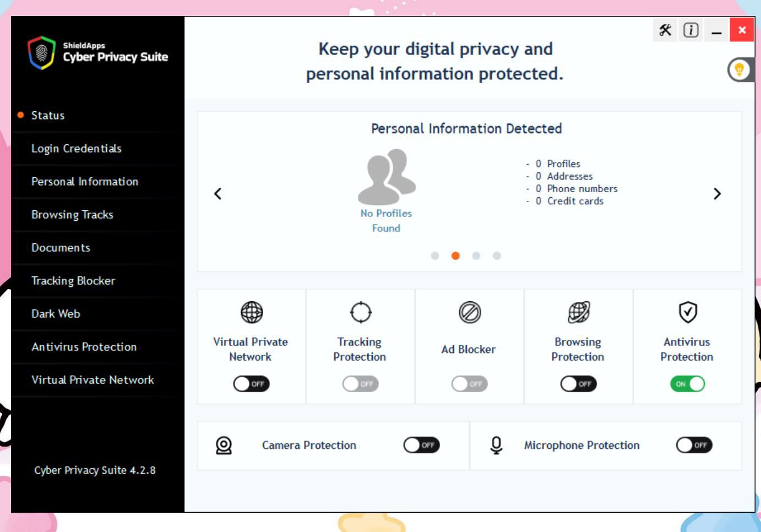Click the Browsing Protection globe icon

click(579, 312)
